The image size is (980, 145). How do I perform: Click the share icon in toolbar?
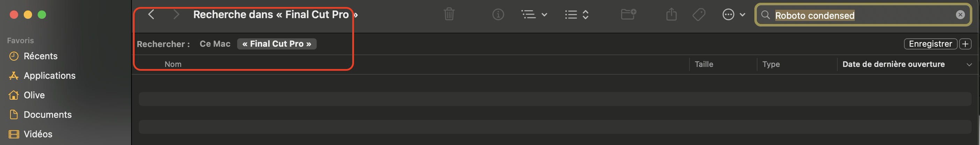pos(671,14)
